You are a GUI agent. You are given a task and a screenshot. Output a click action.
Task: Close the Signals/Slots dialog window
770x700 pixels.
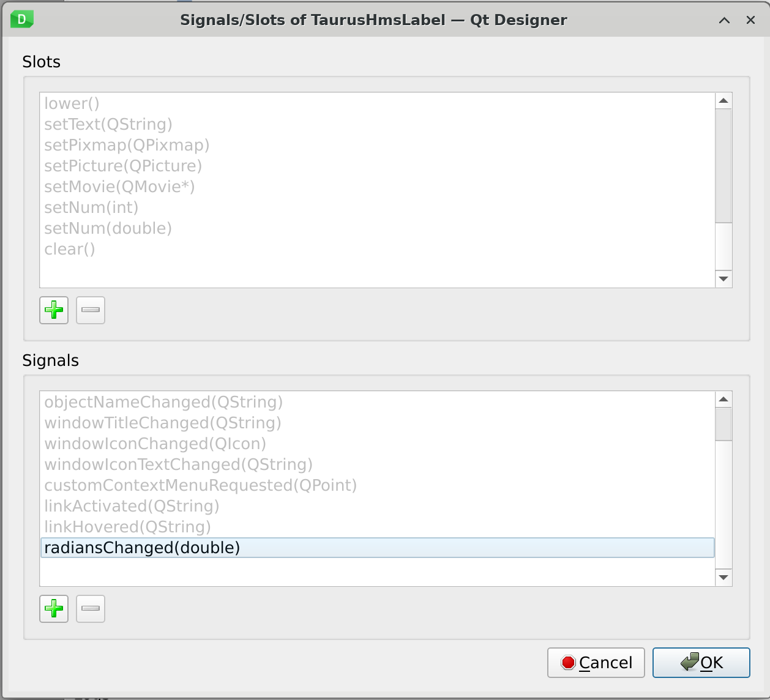(x=751, y=20)
